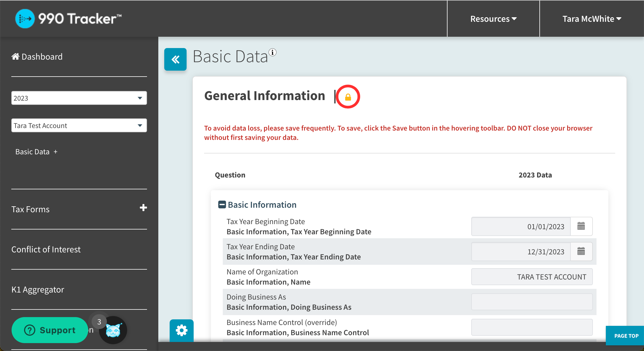Open Conflict of Interest section

click(x=46, y=249)
